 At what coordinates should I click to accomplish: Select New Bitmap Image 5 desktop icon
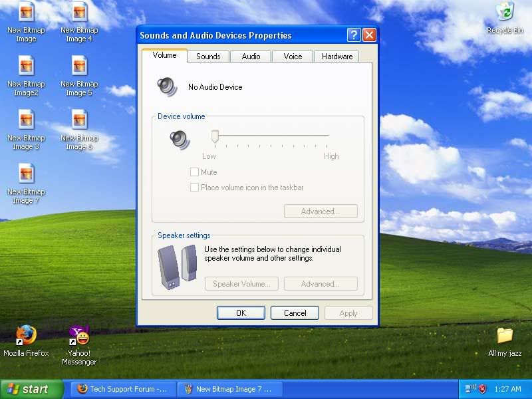click(x=79, y=76)
